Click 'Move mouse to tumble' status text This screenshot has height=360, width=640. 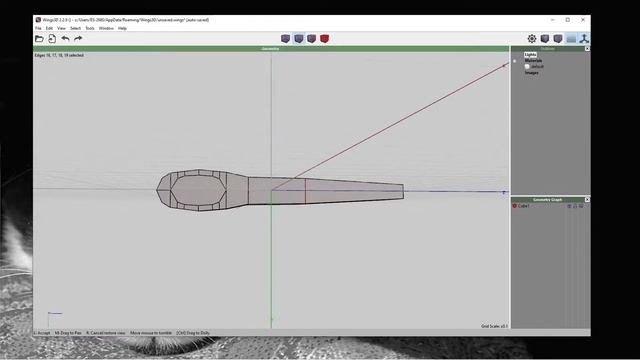click(x=151, y=333)
